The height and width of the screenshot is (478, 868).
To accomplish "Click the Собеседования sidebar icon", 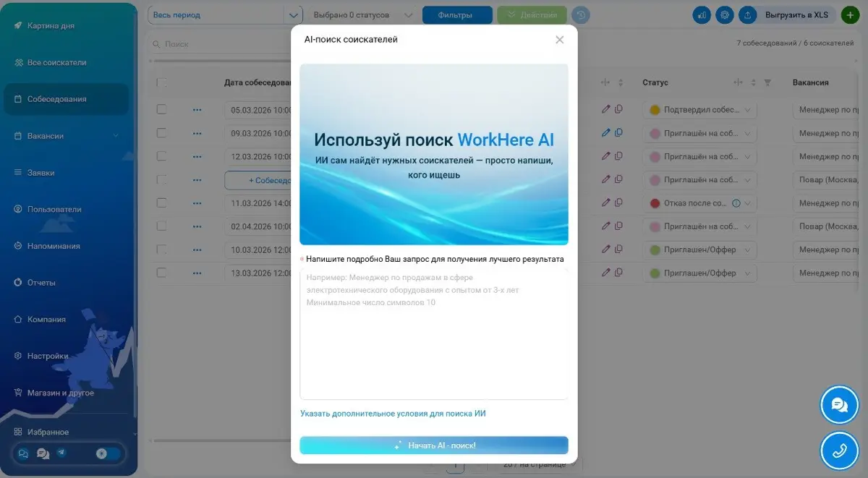I will point(19,99).
